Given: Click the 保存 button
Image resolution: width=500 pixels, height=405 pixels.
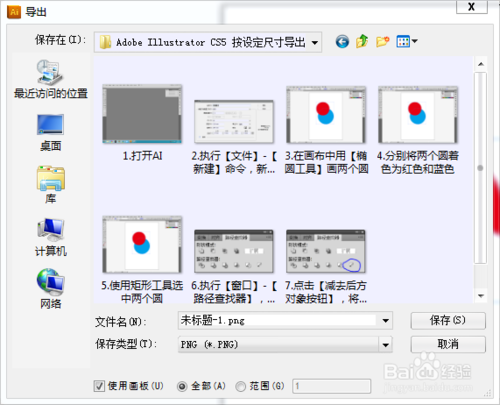Looking at the screenshot, I should [448, 321].
